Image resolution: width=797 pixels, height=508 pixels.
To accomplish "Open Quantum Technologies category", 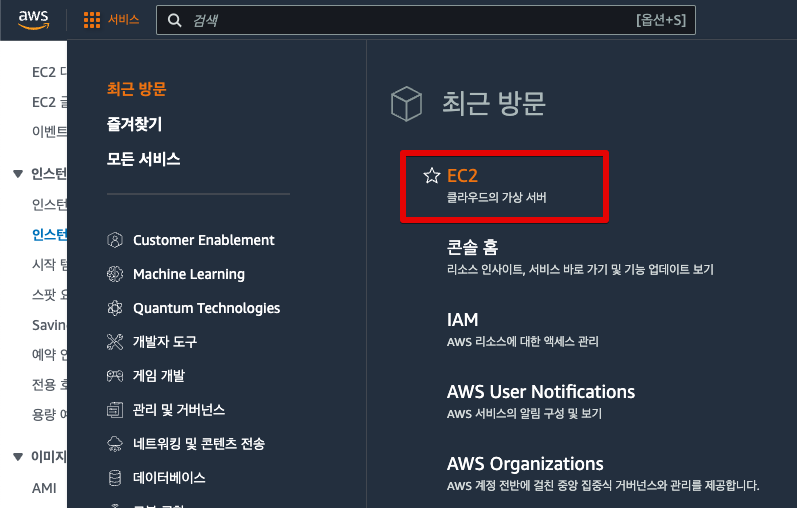I will click(x=206, y=308).
